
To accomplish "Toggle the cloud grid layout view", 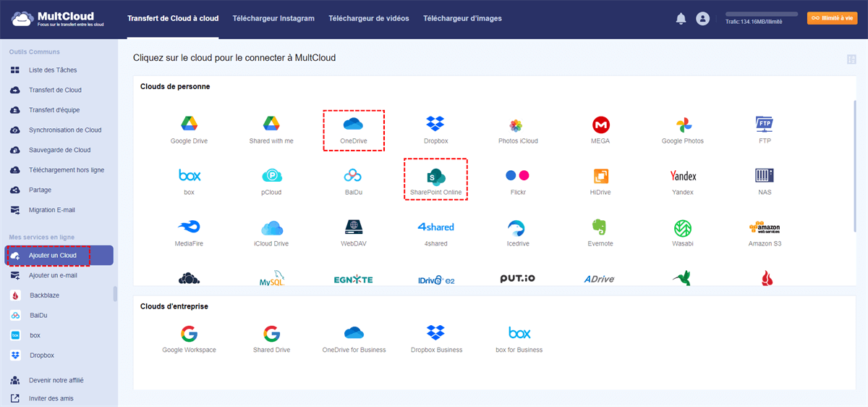I will pos(851,59).
